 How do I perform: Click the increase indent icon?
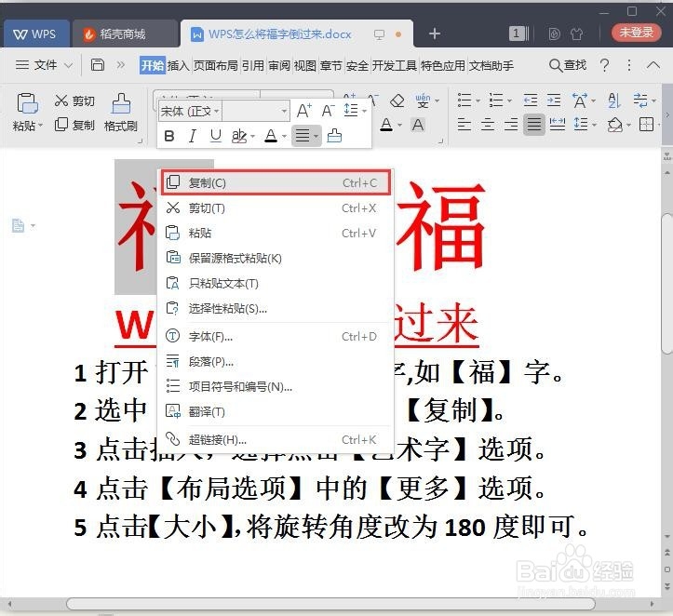click(554, 100)
